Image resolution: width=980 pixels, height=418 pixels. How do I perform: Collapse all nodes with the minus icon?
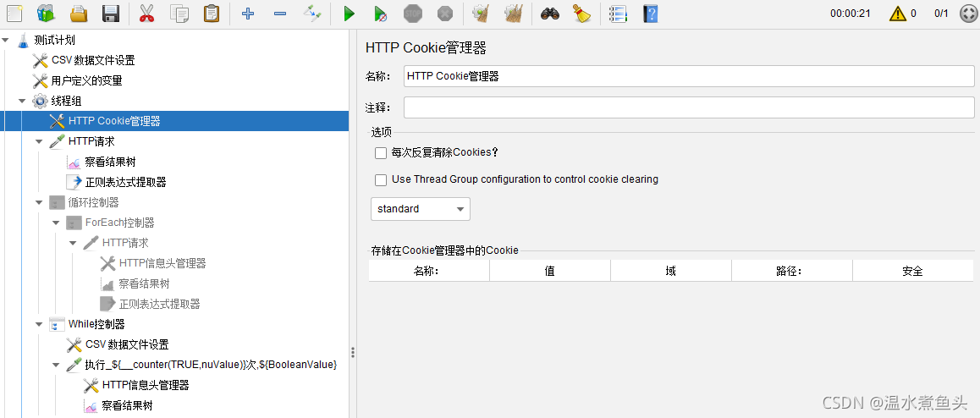click(280, 13)
